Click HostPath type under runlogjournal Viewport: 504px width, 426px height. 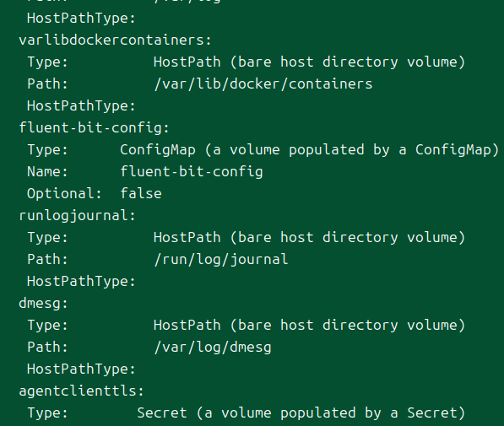[x=309, y=237]
